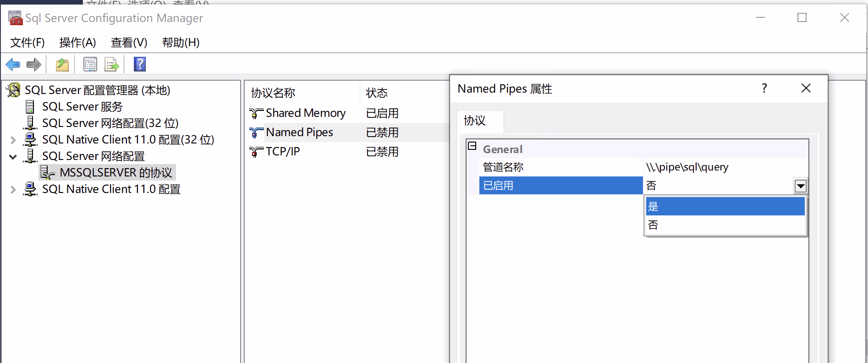Viewport: 868px width, 363px height.
Task: Click the 协议名称 column header
Action: point(273,93)
